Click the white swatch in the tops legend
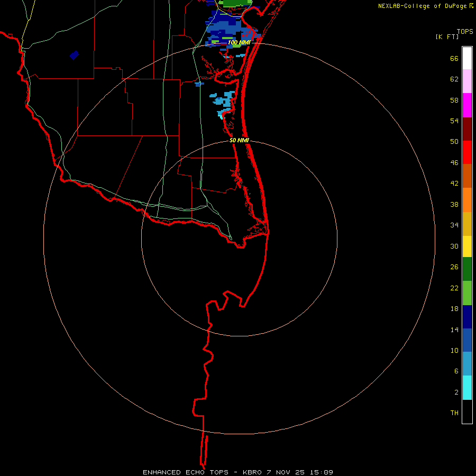Viewport: 476px width, 476px height. [x=467, y=58]
